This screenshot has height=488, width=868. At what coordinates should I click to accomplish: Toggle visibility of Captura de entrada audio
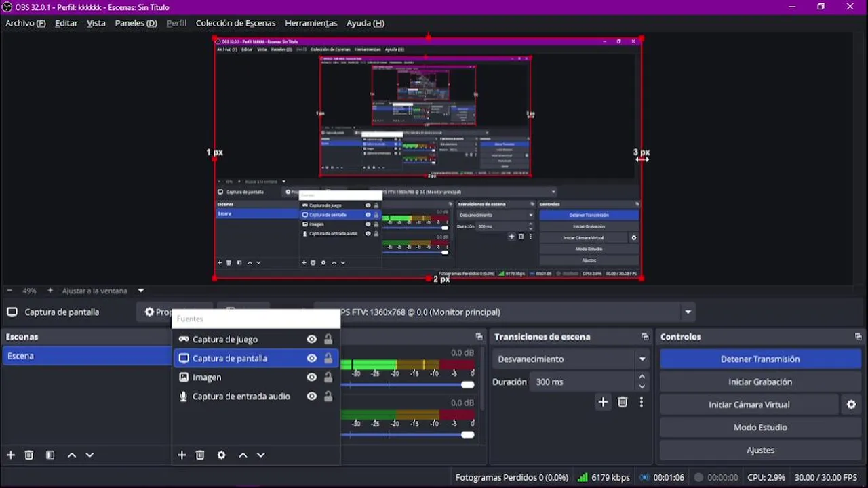[312, 396]
